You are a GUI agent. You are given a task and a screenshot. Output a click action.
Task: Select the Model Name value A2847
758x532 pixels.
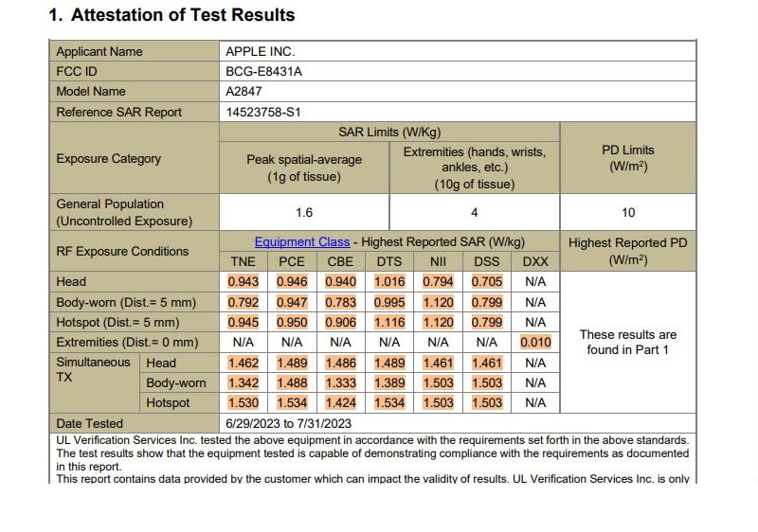[242, 92]
